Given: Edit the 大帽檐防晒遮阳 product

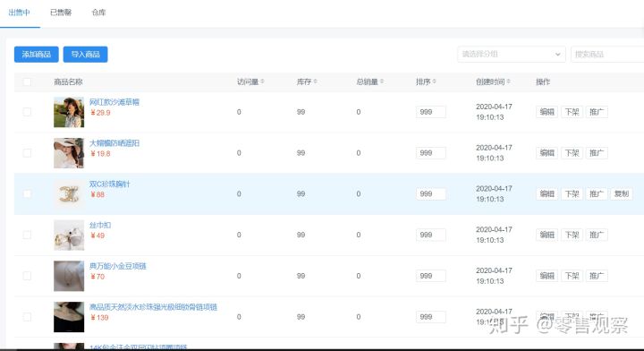Looking at the screenshot, I should 547,153.
